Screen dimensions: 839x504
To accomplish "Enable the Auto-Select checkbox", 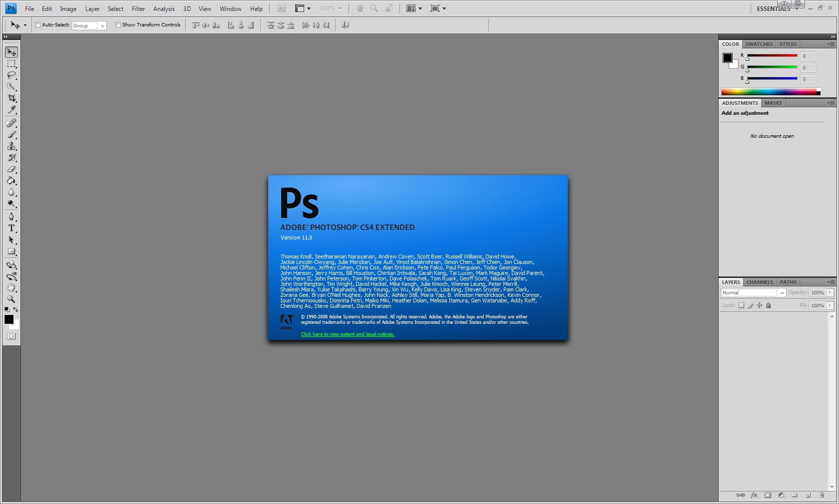I will click(x=37, y=24).
